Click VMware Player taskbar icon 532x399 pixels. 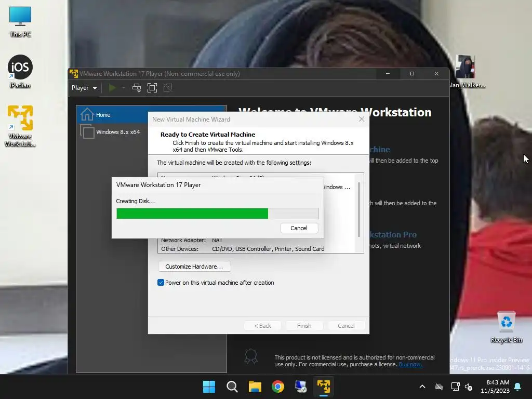click(324, 387)
